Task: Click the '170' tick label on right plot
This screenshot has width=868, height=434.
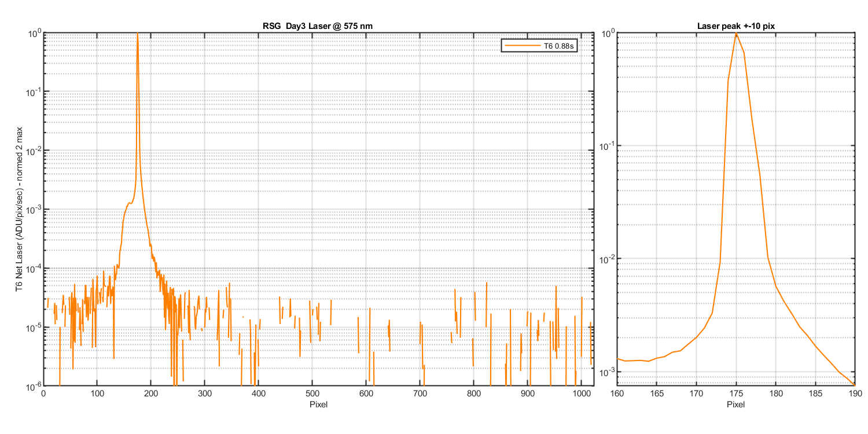Action: pyautogui.click(x=696, y=393)
